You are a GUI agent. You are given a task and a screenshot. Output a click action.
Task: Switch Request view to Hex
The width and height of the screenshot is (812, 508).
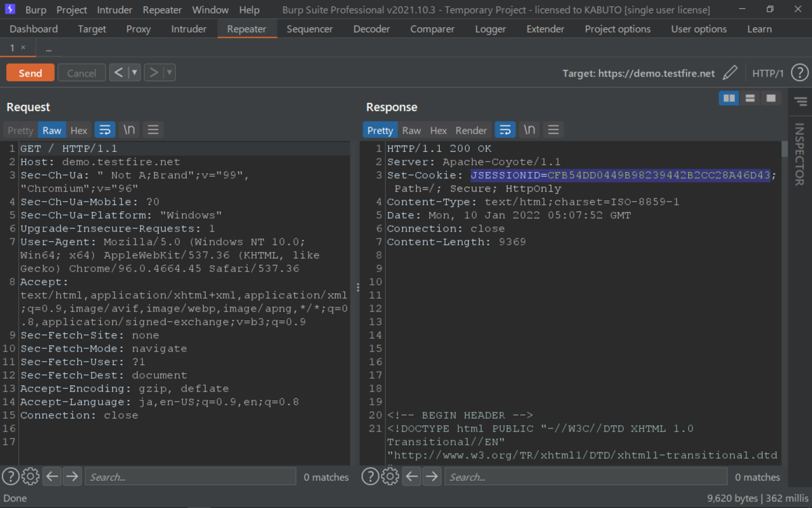(x=79, y=130)
